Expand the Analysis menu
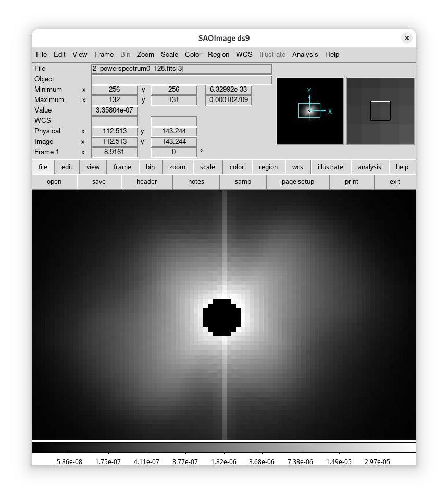This screenshot has width=448, height=500. [x=305, y=54]
